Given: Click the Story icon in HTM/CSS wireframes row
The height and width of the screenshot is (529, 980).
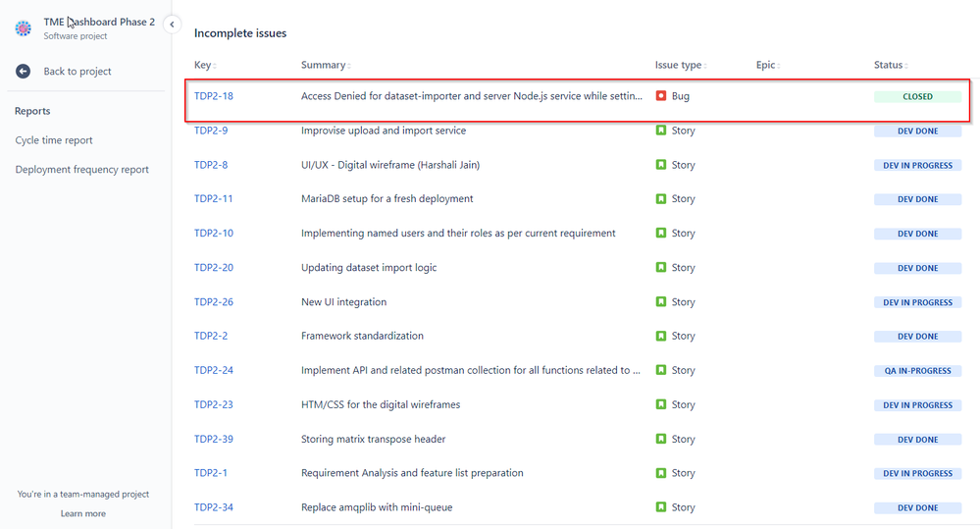Looking at the screenshot, I should pyautogui.click(x=660, y=404).
